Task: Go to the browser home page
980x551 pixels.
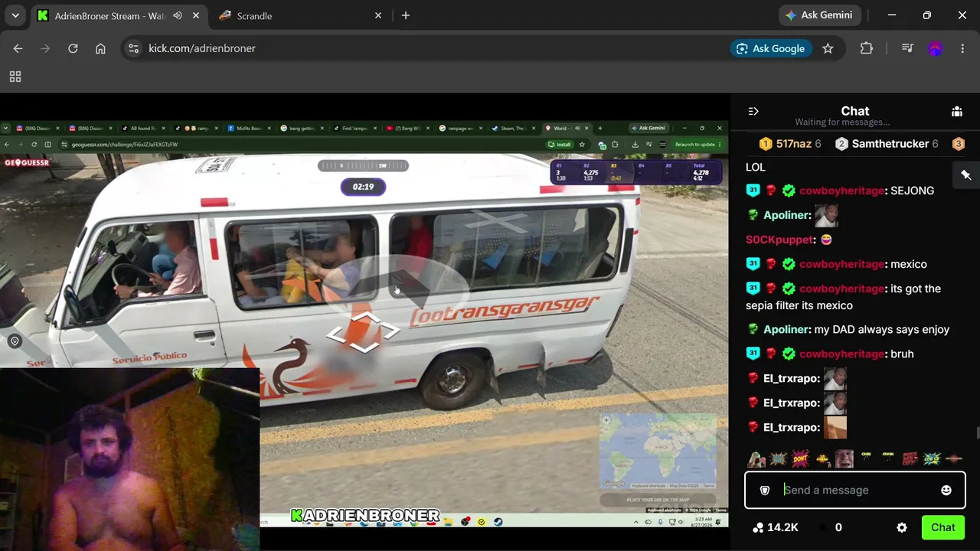Action: [100, 48]
